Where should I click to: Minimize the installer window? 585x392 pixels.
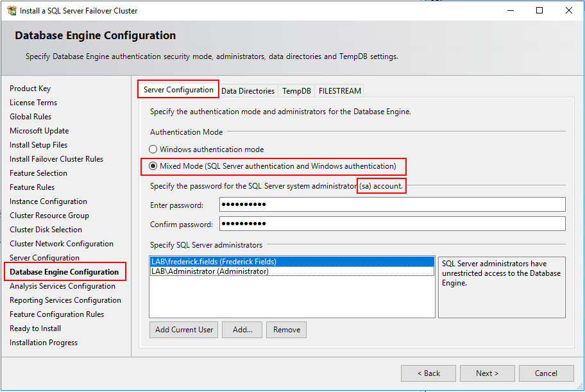click(x=511, y=10)
